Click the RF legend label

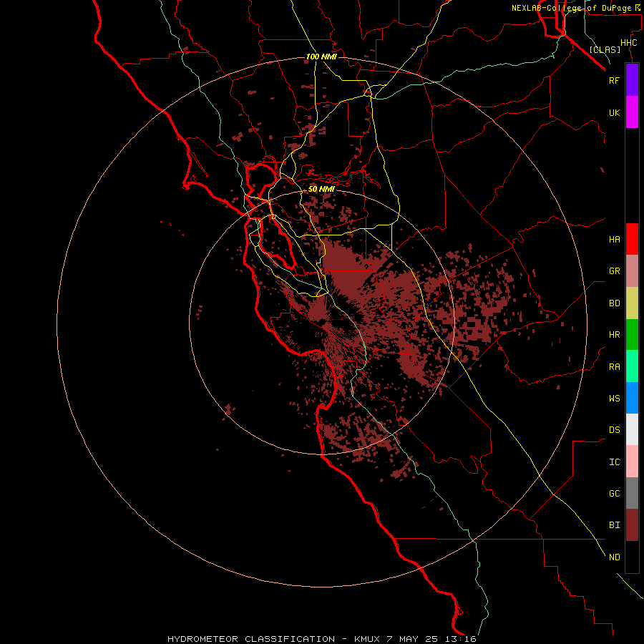coord(615,80)
